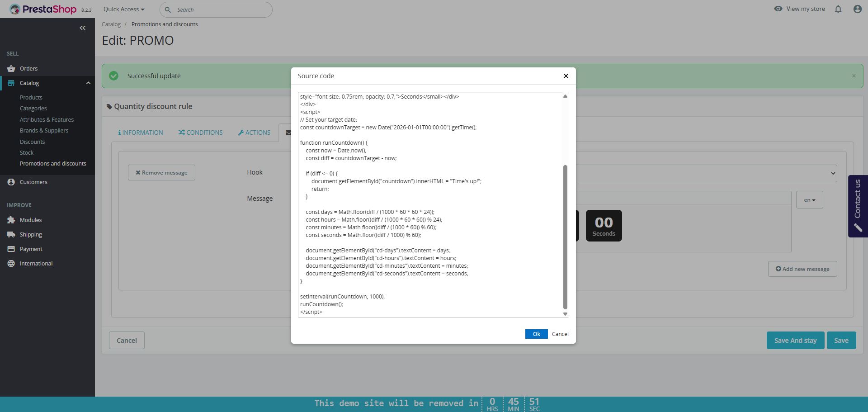
Task: Open Promotions and discounts menu item
Action: 53,164
